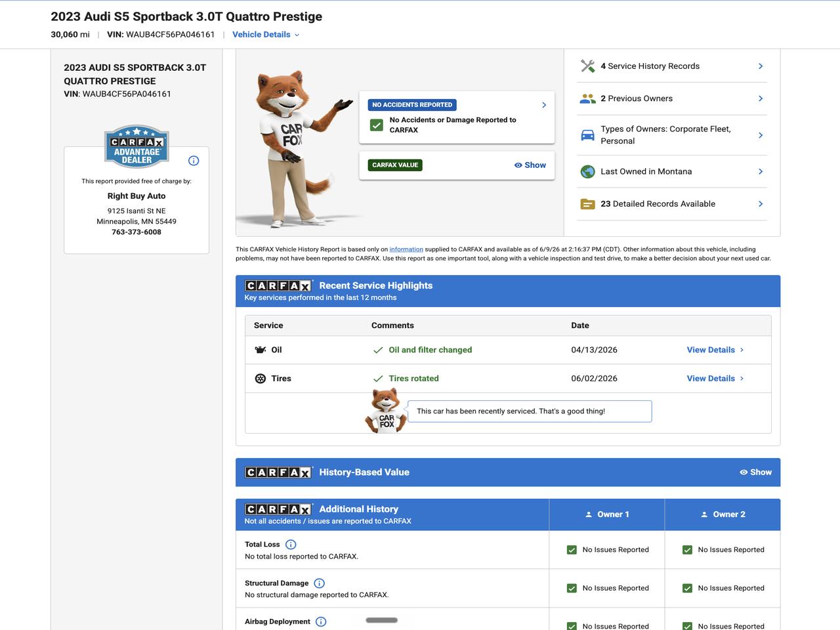
Task: Click the service history wrench icon
Action: pos(588,66)
